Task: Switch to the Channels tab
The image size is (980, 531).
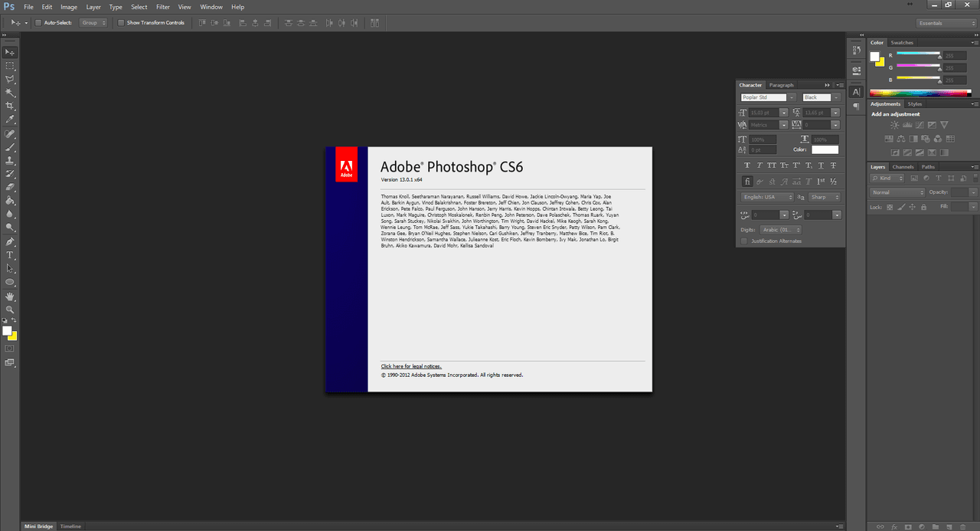Action: (x=903, y=167)
